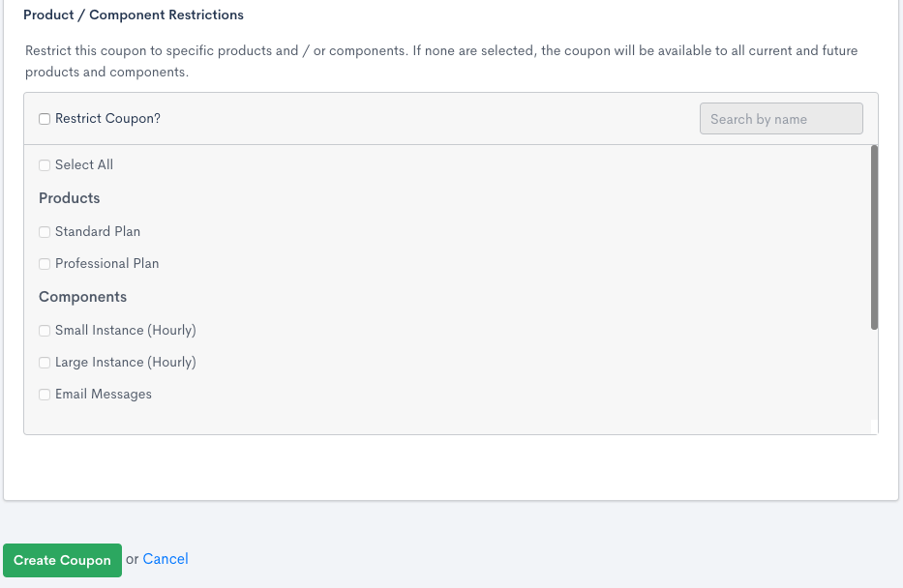Click the Components section header
The image size is (903, 588).
click(82, 296)
